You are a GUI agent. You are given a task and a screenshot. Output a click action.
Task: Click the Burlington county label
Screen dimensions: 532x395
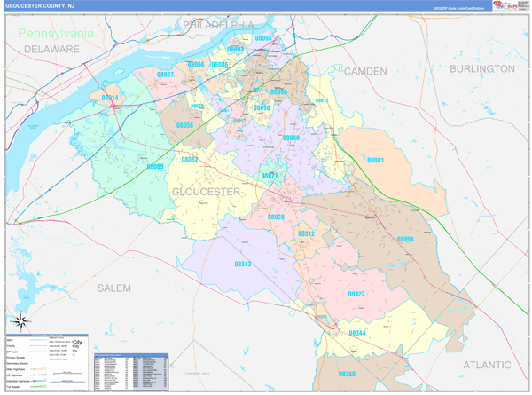point(481,68)
